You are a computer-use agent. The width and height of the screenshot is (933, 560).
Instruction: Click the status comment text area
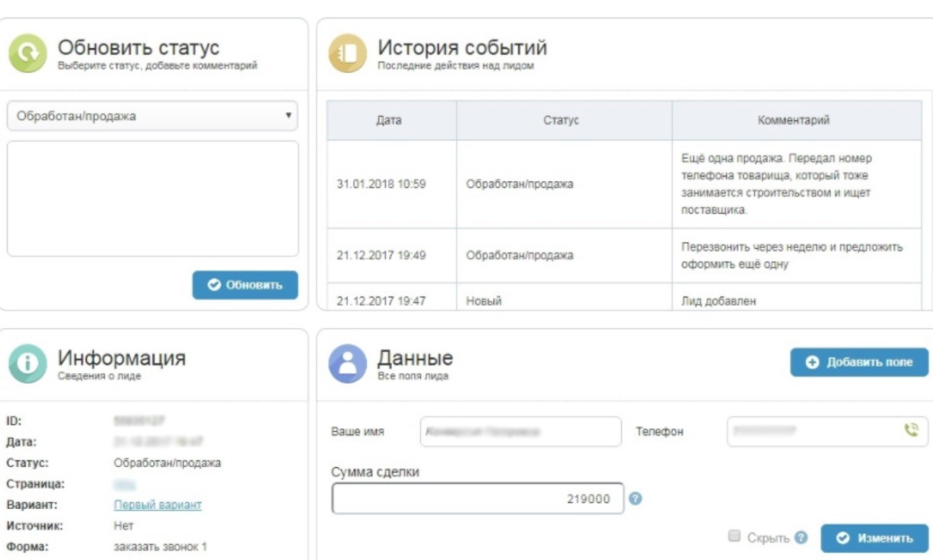152,199
